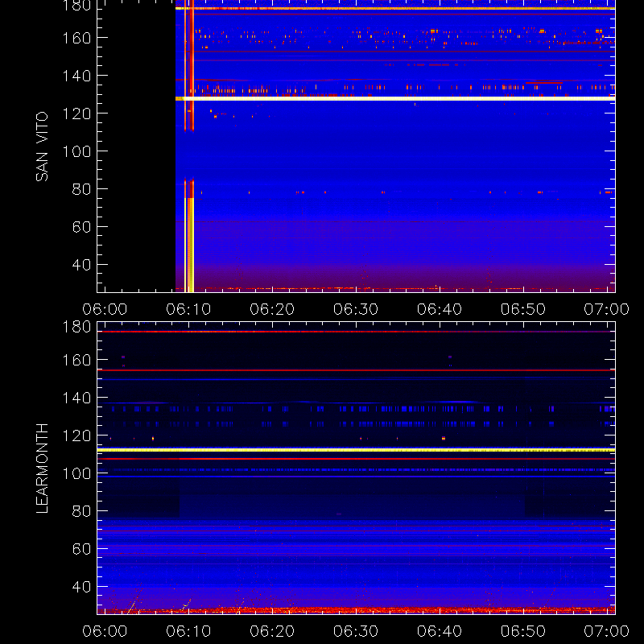The height and width of the screenshot is (644, 644).
Task: Choose the 180 frequency label on Learmonth axis
Action: click(x=76, y=327)
